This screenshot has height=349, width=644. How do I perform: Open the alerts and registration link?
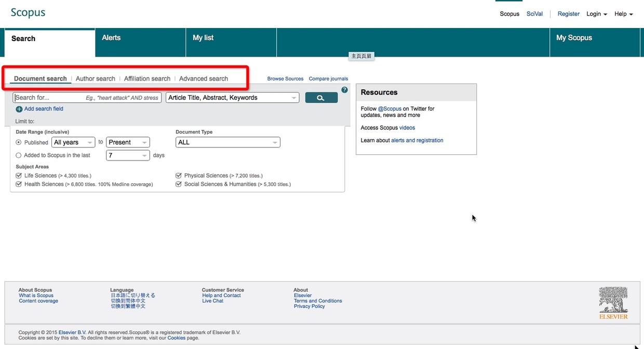[417, 140]
